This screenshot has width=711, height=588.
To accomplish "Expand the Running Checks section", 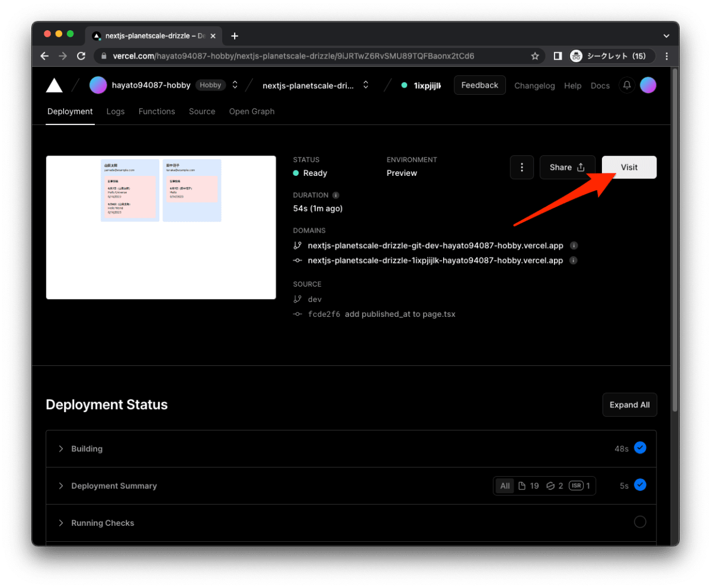I will (351, 523).
